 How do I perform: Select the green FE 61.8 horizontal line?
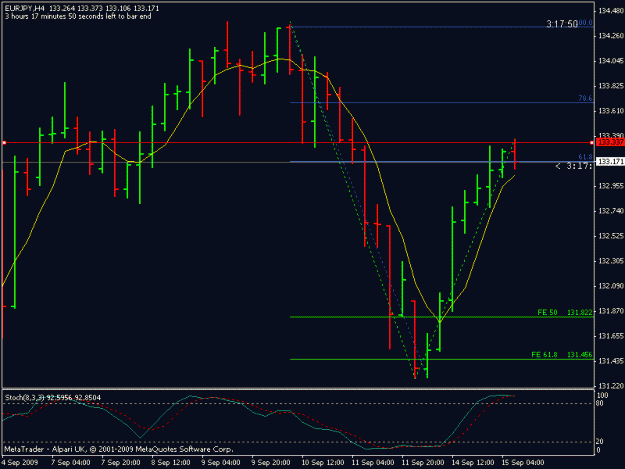(x=442, y=359)
